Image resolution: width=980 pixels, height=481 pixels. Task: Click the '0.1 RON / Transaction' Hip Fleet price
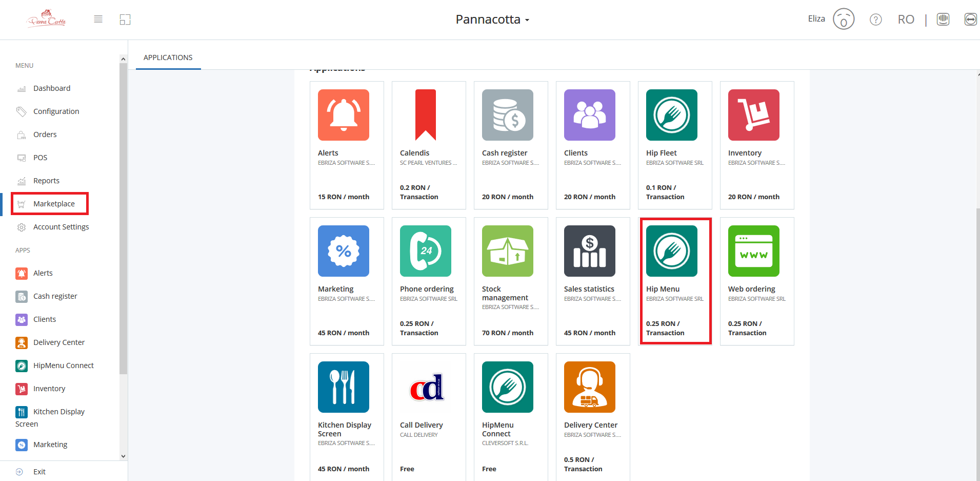[x=665, y=193]
